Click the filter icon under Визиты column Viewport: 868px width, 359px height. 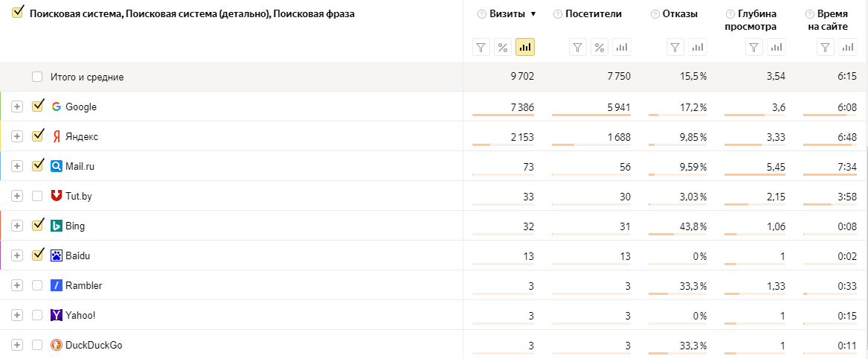[x=481, y=48]
